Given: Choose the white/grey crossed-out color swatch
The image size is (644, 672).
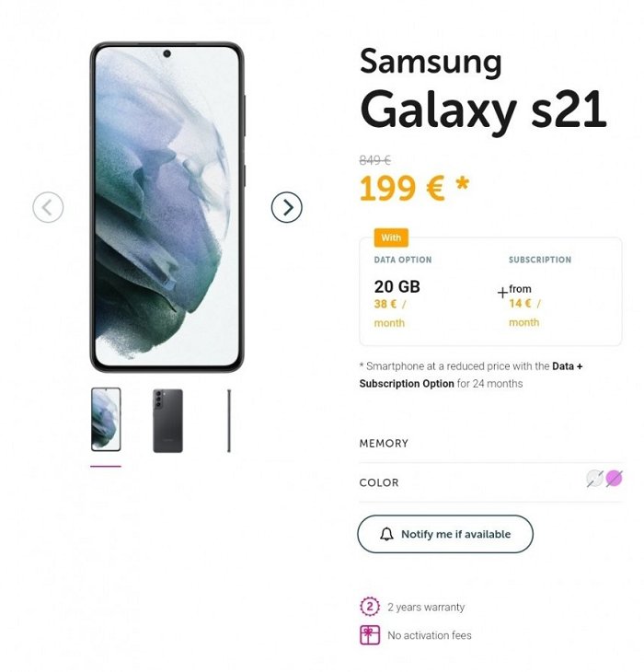Looking at the screenshot, I should (x=594, y=479).
